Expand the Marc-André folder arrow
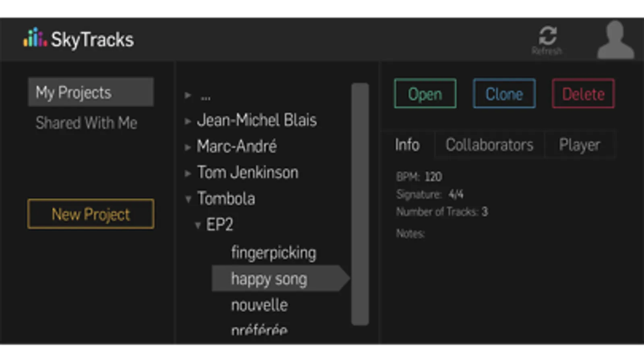 (x=188, y=147)
